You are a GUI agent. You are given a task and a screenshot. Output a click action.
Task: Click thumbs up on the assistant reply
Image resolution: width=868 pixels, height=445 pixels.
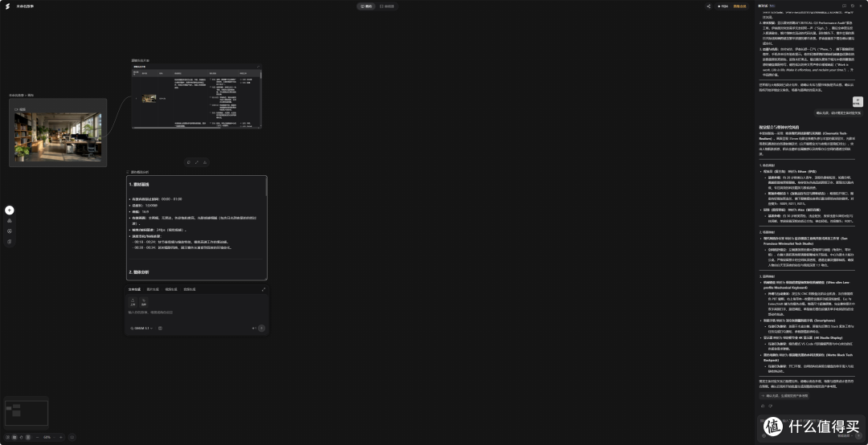coord(763,406)
